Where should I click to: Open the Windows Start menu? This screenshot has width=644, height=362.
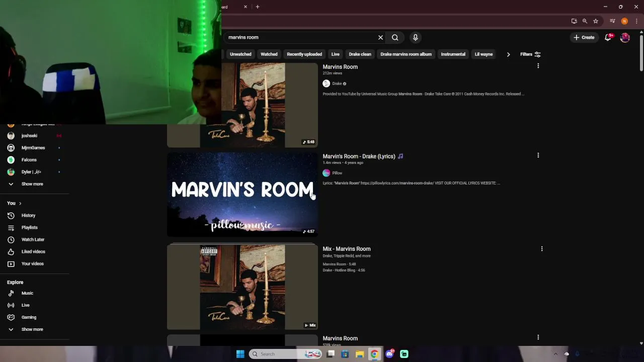240,354
